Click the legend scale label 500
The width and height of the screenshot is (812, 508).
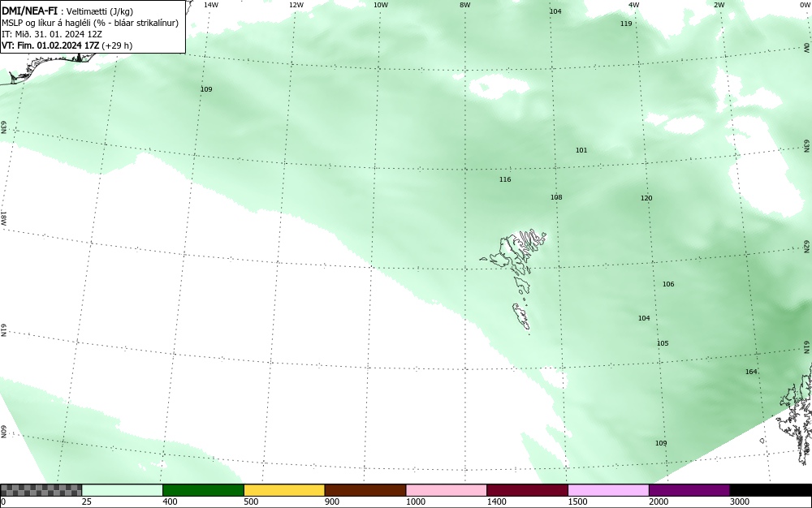coord(251,502)
